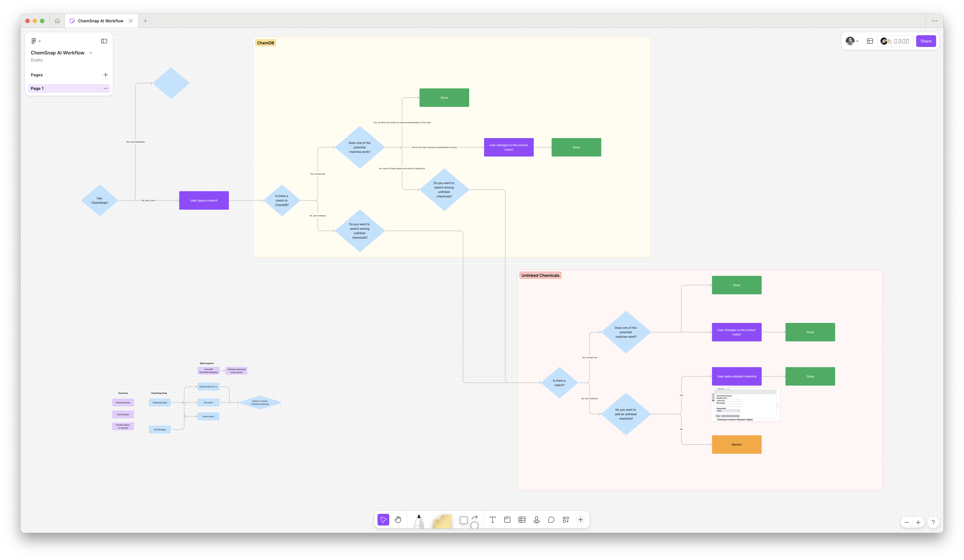The width and height of the screenshot is (964, 560).
Task: Switch to ChemSnap AI Workflow tab
Action: [x=100, y=21]
